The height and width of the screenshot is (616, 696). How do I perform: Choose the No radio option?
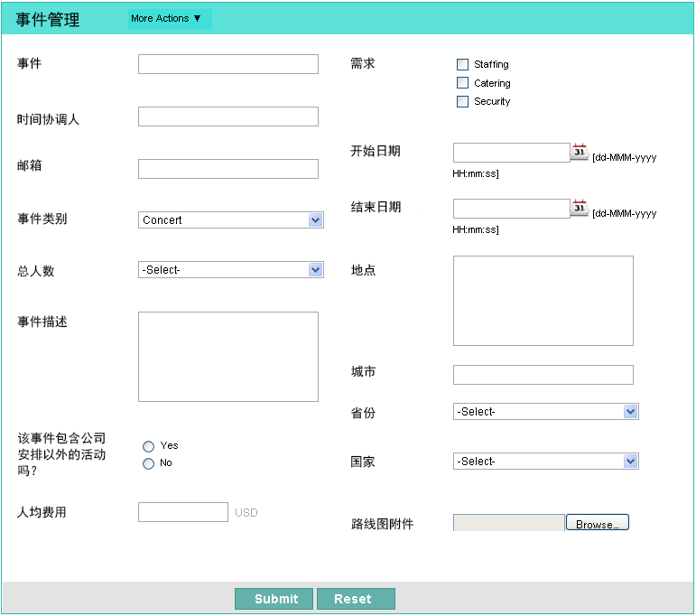(x=148, y=463)
